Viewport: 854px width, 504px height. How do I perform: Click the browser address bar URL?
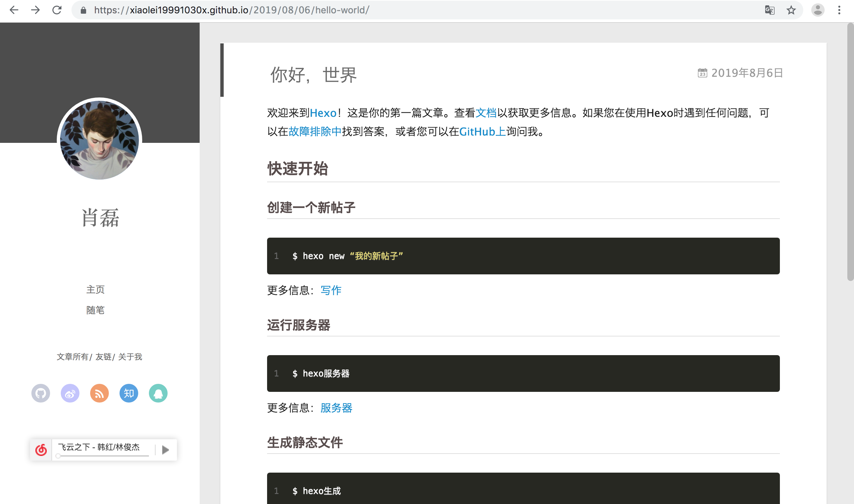tap(232, 10)
